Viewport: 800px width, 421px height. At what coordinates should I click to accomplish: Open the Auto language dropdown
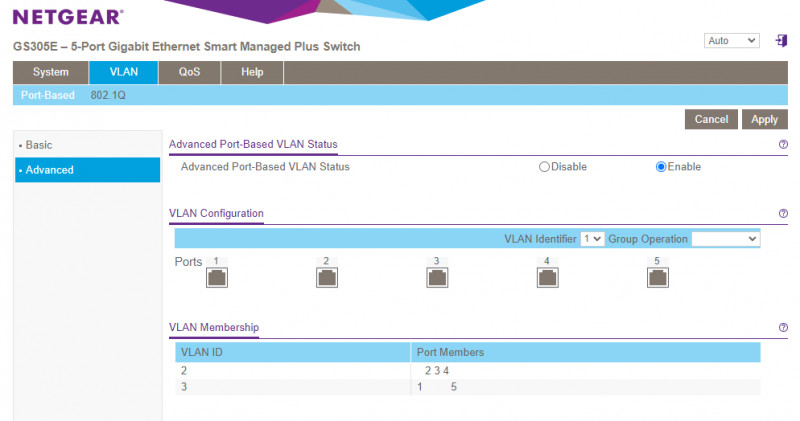[732, 40]
